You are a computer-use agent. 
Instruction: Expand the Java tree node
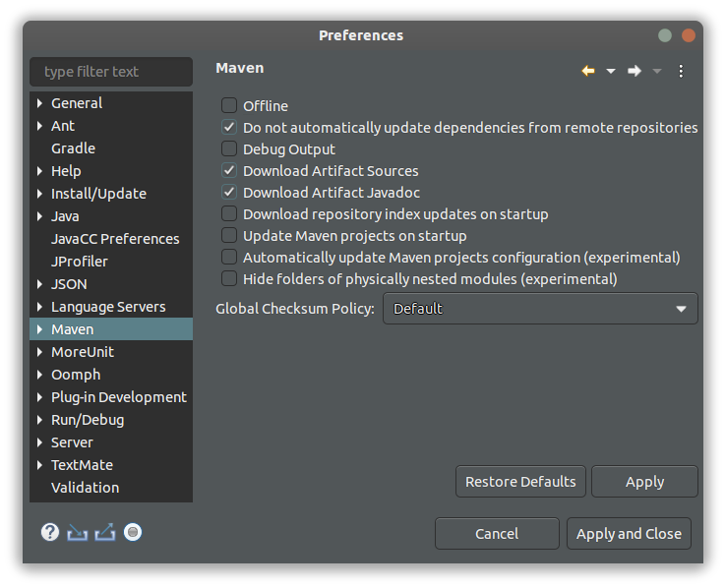(39, 216)
